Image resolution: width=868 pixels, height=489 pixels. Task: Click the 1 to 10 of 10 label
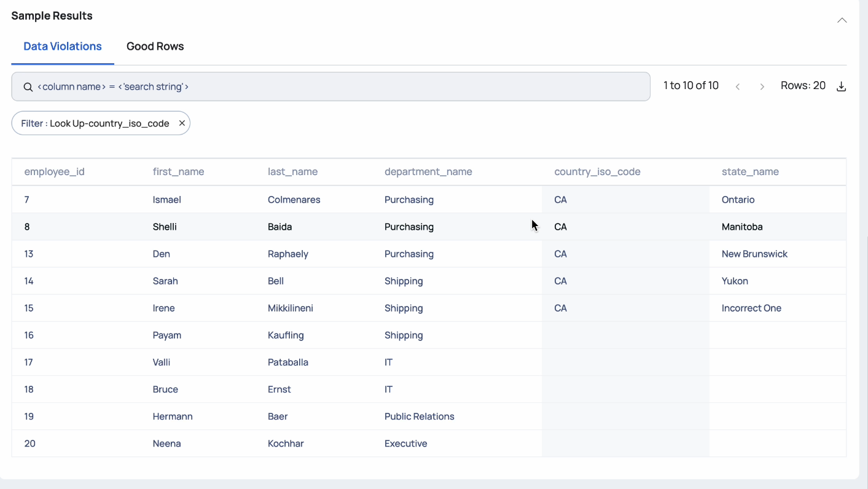point(690,85)
